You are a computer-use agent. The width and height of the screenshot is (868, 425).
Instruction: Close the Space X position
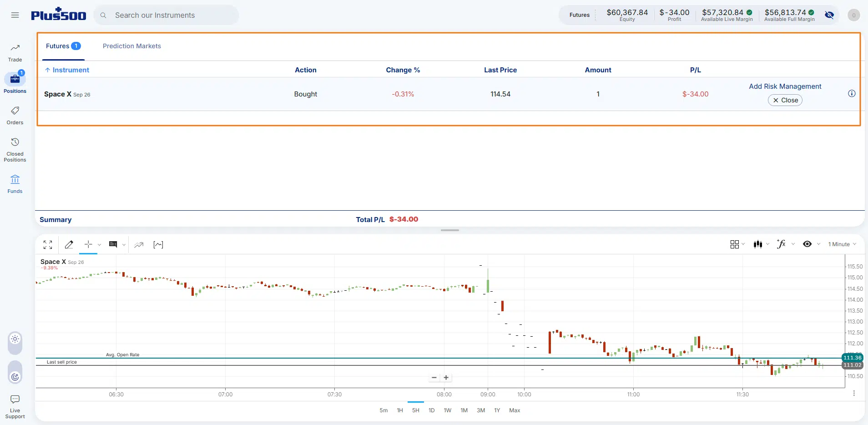point(785,100)
